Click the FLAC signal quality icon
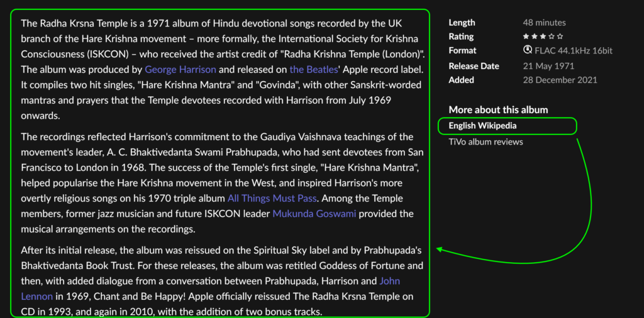 point(528,50)
